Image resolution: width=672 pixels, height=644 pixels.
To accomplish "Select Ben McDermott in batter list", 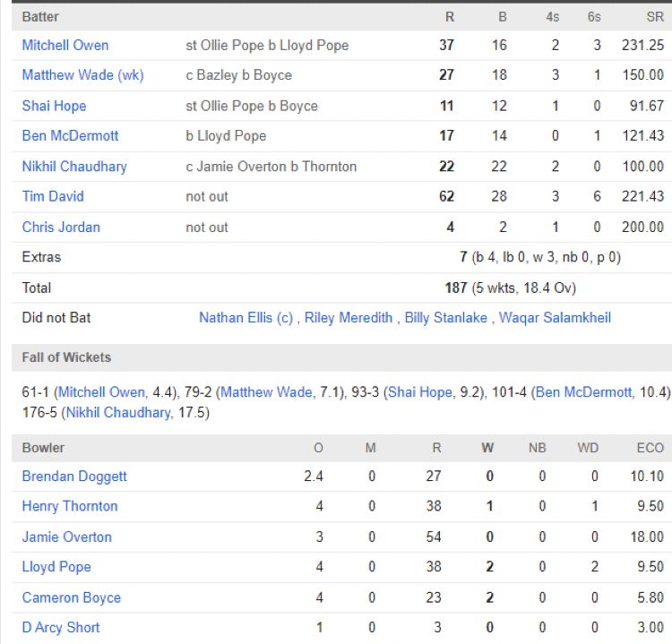I will [70, 135].
